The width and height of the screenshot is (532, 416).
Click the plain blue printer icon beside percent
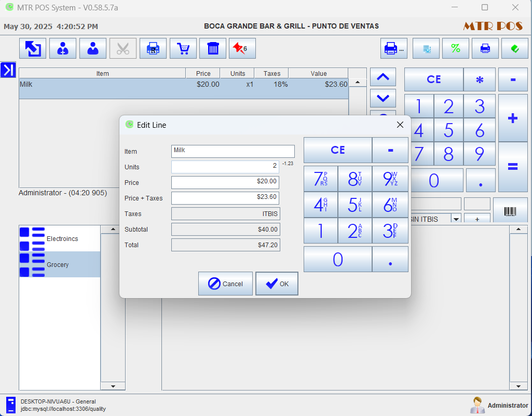click(485, 49)
